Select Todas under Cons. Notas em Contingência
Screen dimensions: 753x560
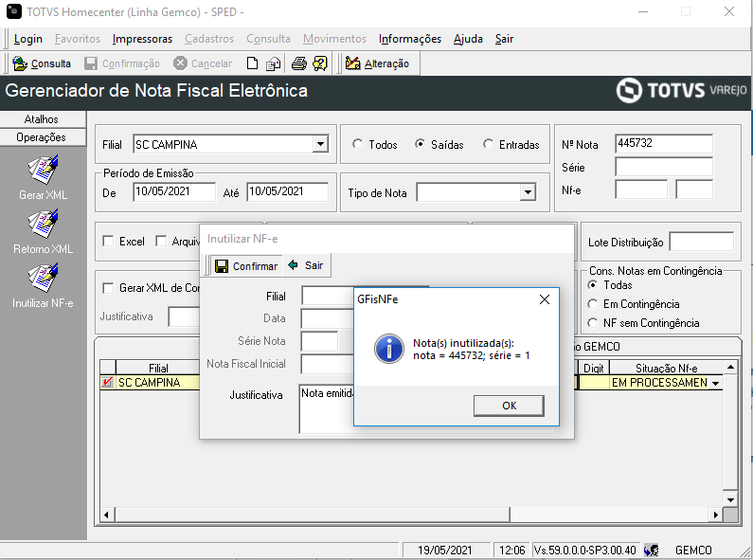[x=593, y=285]
